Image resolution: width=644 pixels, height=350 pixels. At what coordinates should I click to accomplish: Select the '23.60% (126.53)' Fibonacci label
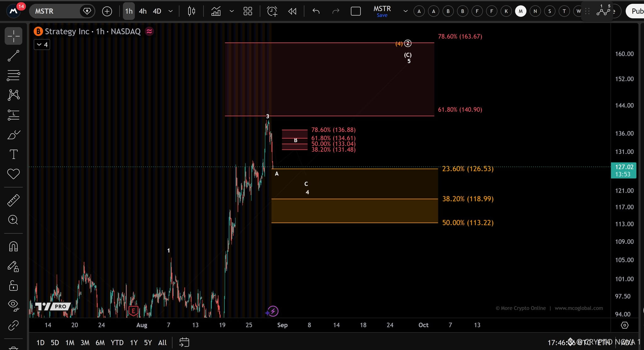point(468,169)
